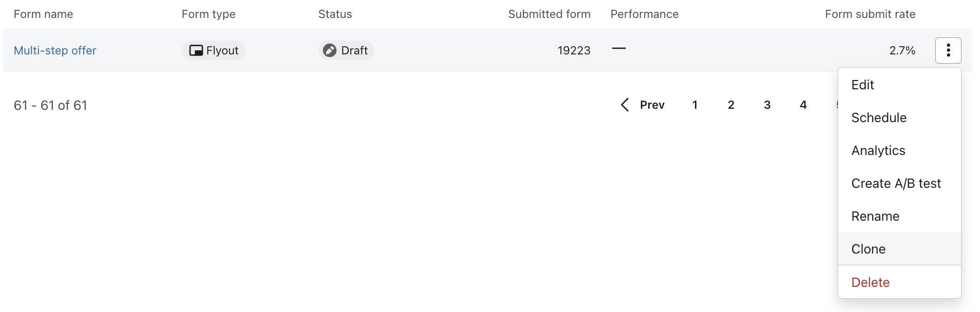Viewport: 980px width, 312px height.
Task: Jump to page 3 using pagination
Action: 767,105
